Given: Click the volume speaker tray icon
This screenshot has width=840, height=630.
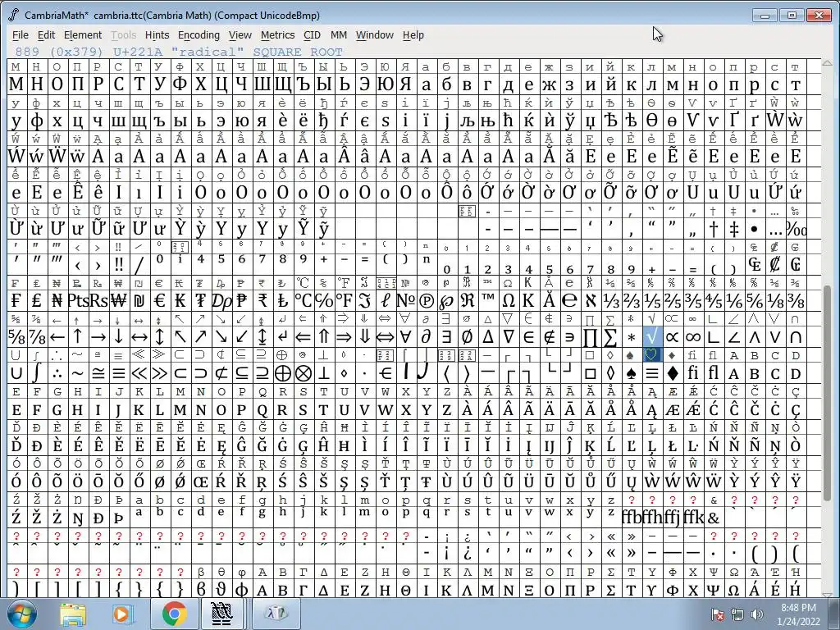Looking at the screenshot, I should point(757,615).
